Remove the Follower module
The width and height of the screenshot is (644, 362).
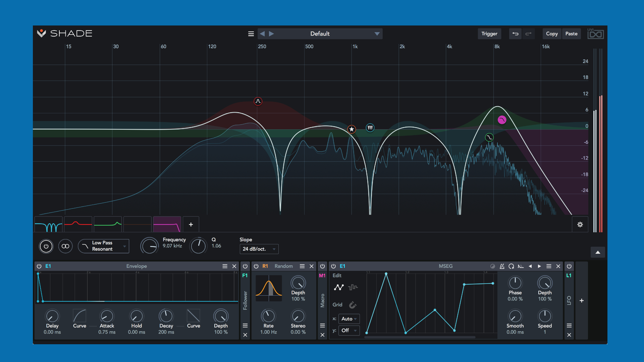(245, 335)
